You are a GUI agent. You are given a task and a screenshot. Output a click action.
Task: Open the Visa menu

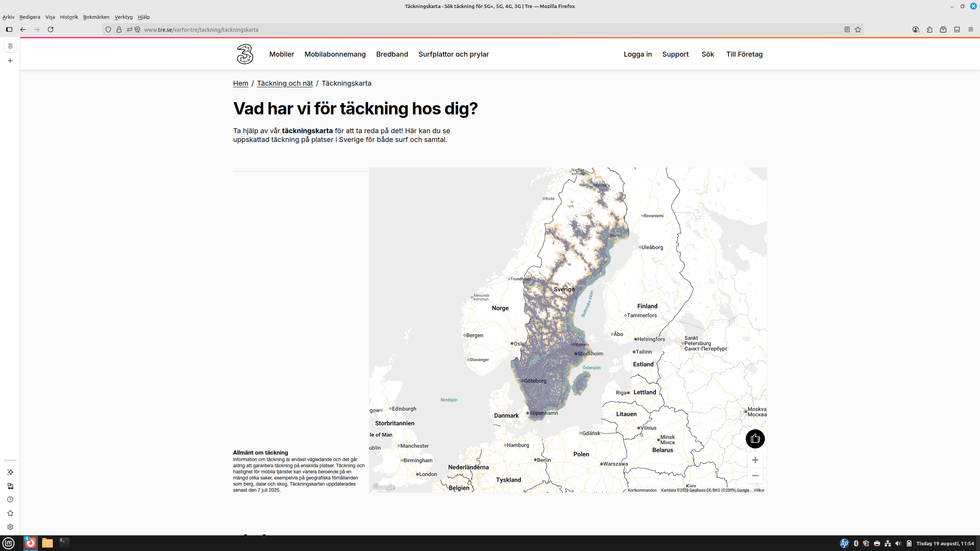50,17
